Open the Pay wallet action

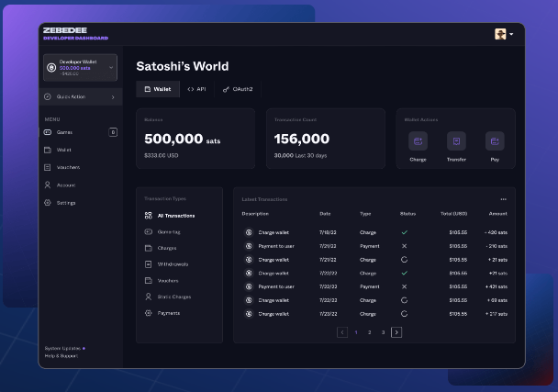(x=495, y=141)
